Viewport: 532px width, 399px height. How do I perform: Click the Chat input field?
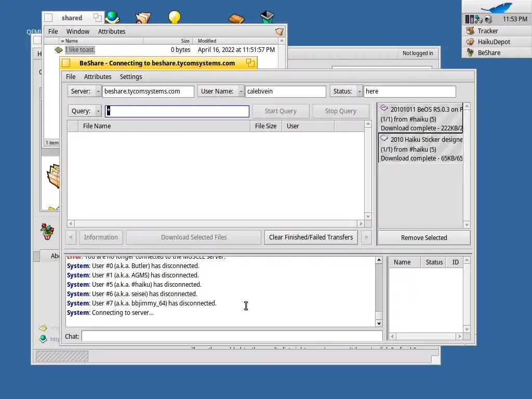(x=232, y=336)
